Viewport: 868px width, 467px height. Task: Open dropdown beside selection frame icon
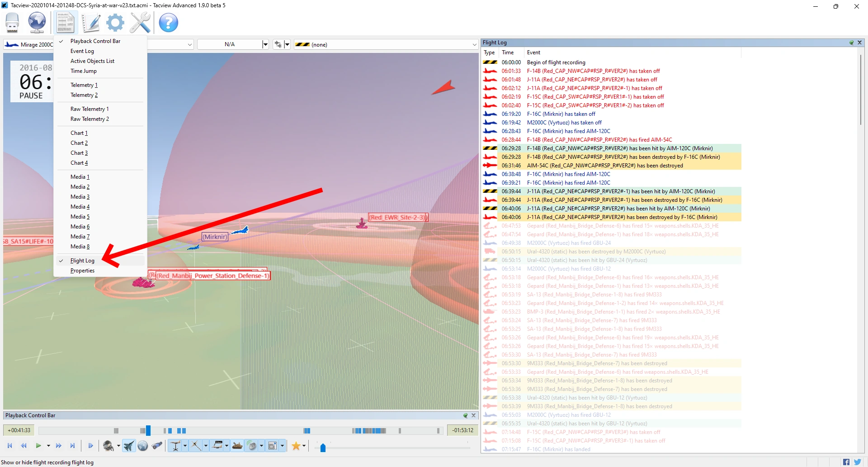pos(282,446)
